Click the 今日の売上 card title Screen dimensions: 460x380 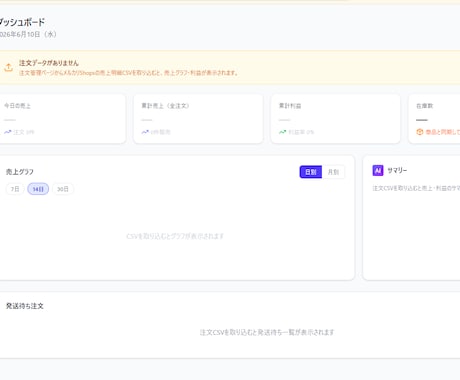tap(17, 106)
